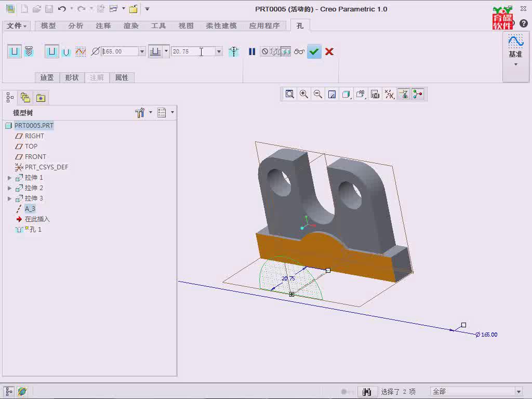
Task: Click the Zoom Out icon
Action: click(x=318, y=94)
